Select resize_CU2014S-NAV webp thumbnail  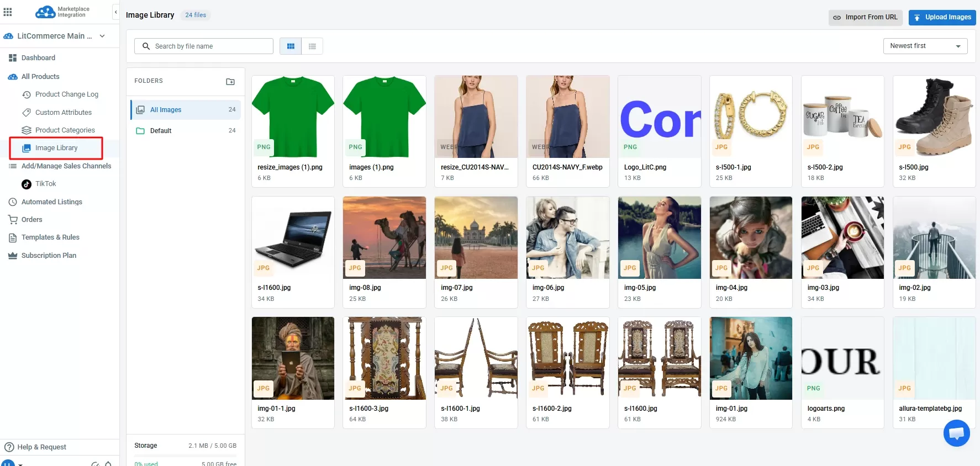coord(476,116)
